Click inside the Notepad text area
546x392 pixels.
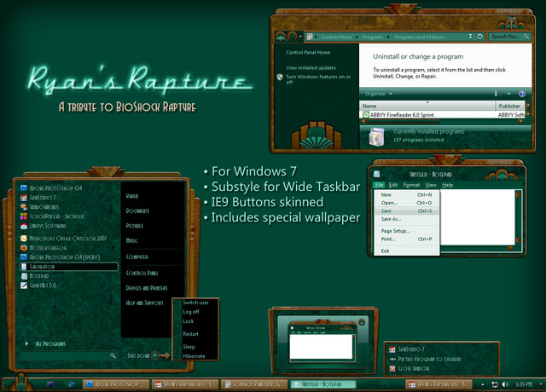(478, 216)
